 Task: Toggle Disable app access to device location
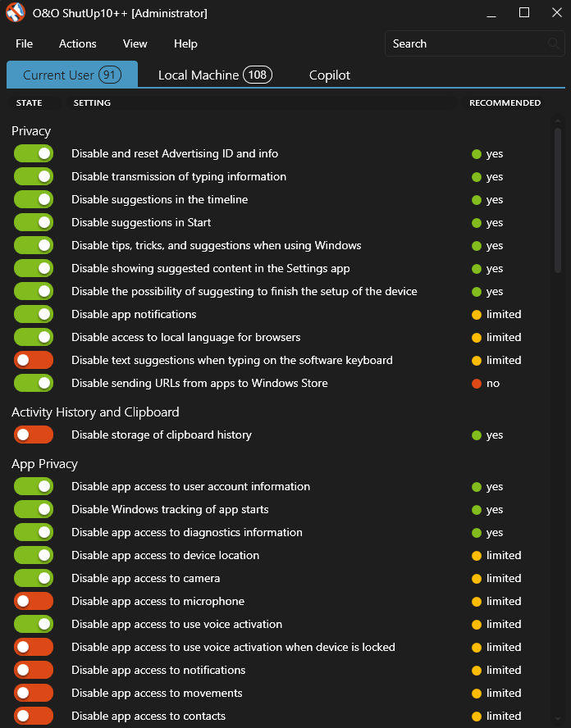(x=34, y=555)
